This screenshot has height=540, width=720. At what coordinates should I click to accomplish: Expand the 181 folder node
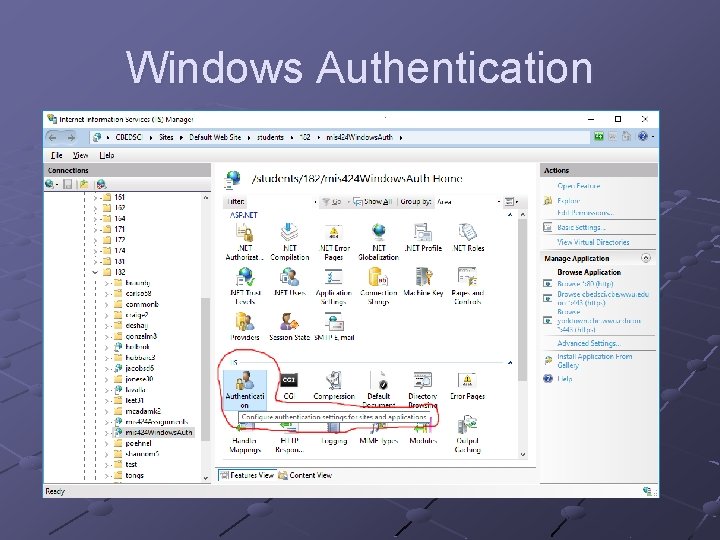point(96,262)
